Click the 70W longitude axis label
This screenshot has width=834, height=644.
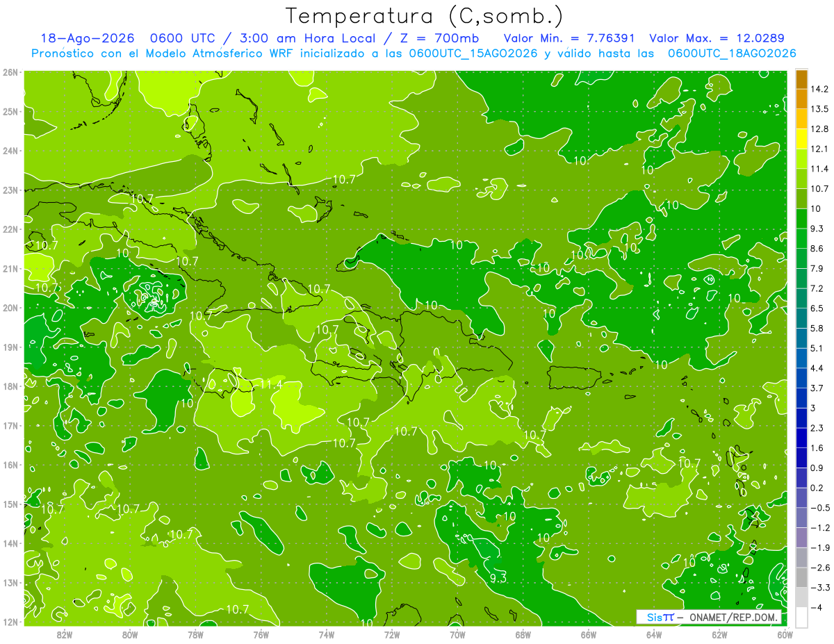point(457,634)
